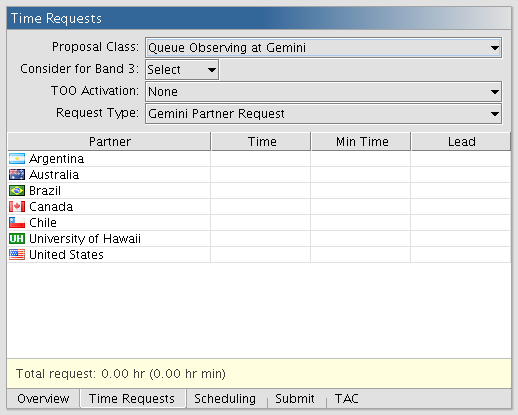
Task: Click the Canada flag icon
Action: [x=17, y=207]
